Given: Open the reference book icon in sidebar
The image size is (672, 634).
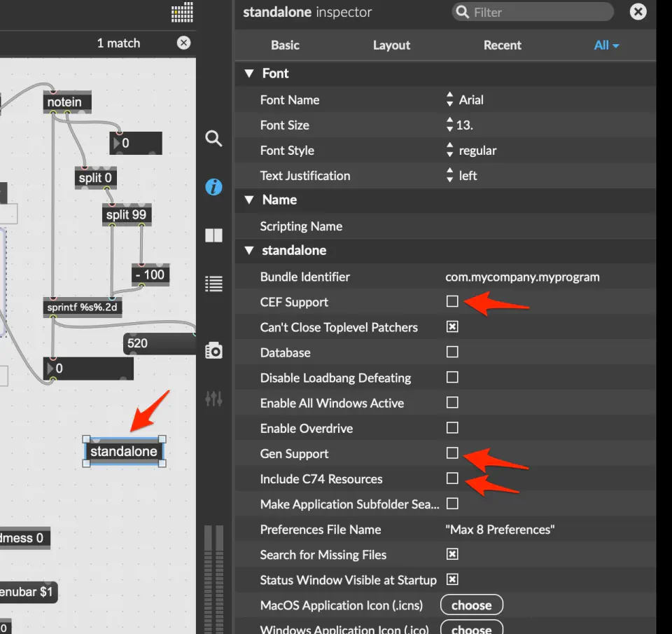Looking at the screenshot, I should (x=213, y=235).
